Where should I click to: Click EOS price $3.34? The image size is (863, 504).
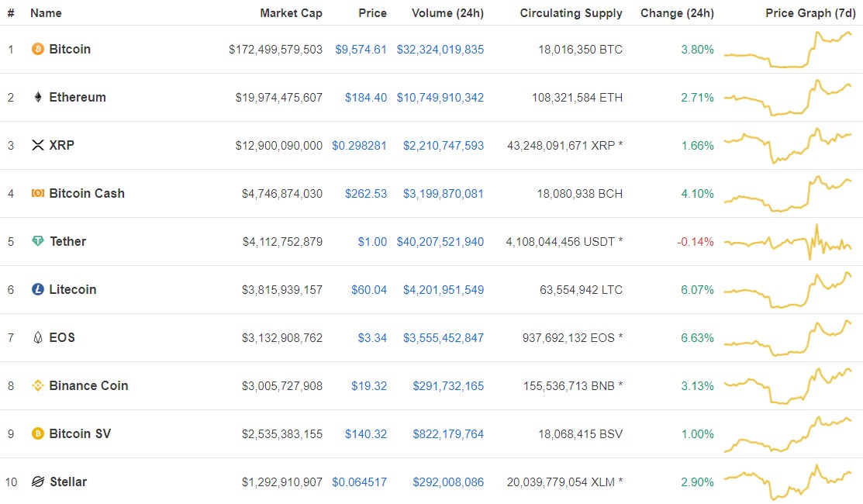point(373,338)
